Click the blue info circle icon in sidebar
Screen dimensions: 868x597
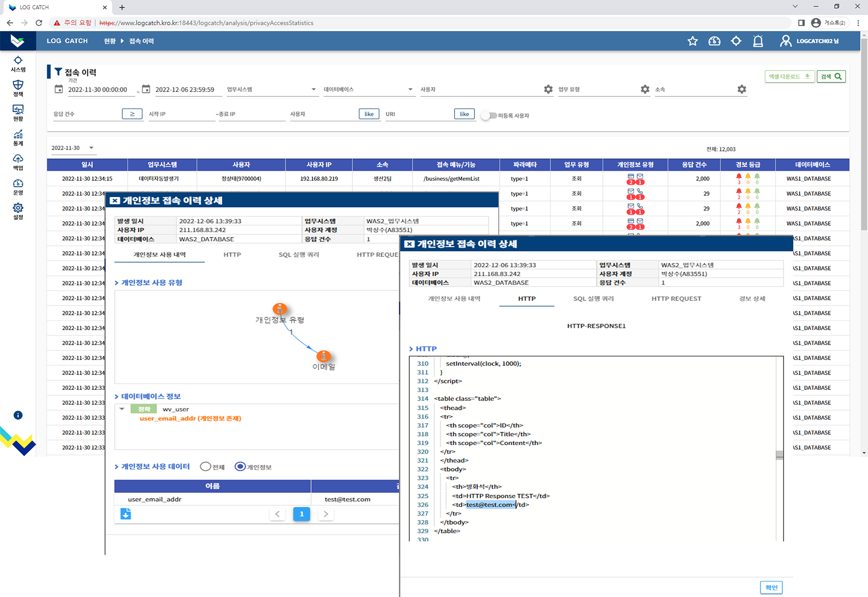click(x=18, y=415)
